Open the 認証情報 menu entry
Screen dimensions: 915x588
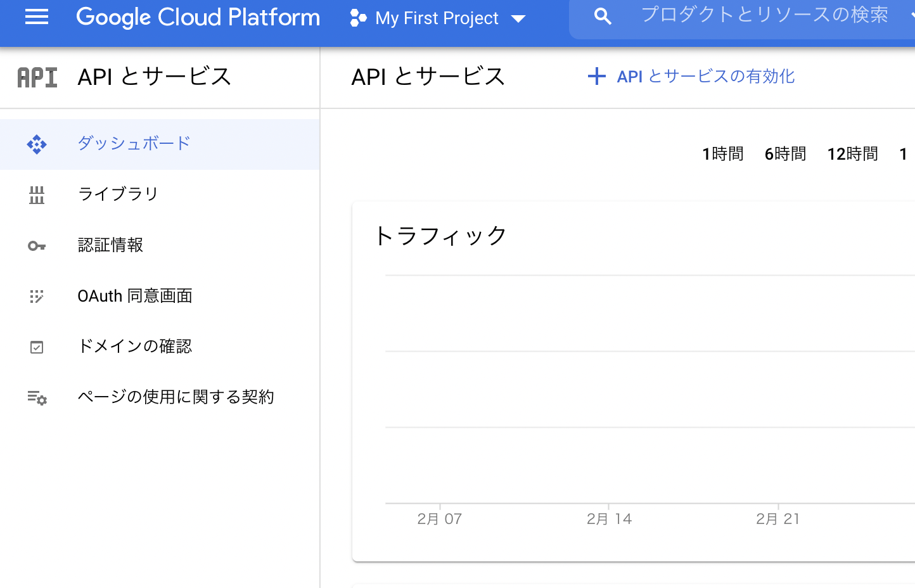[110, 246]
